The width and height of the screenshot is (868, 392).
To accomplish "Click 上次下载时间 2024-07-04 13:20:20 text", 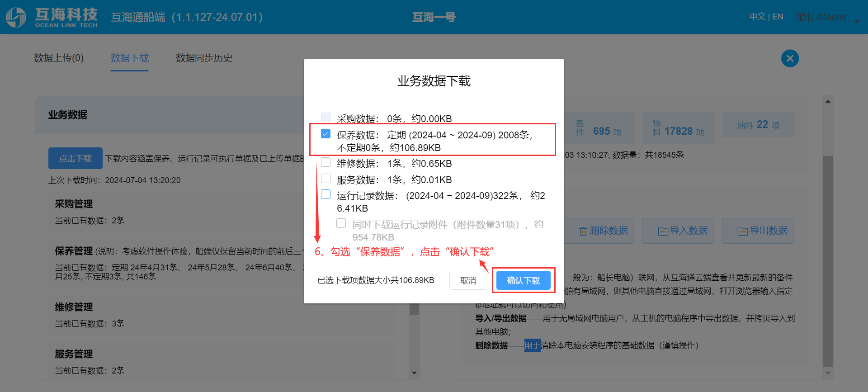I will pyautogui.click(x=114, y=180).
